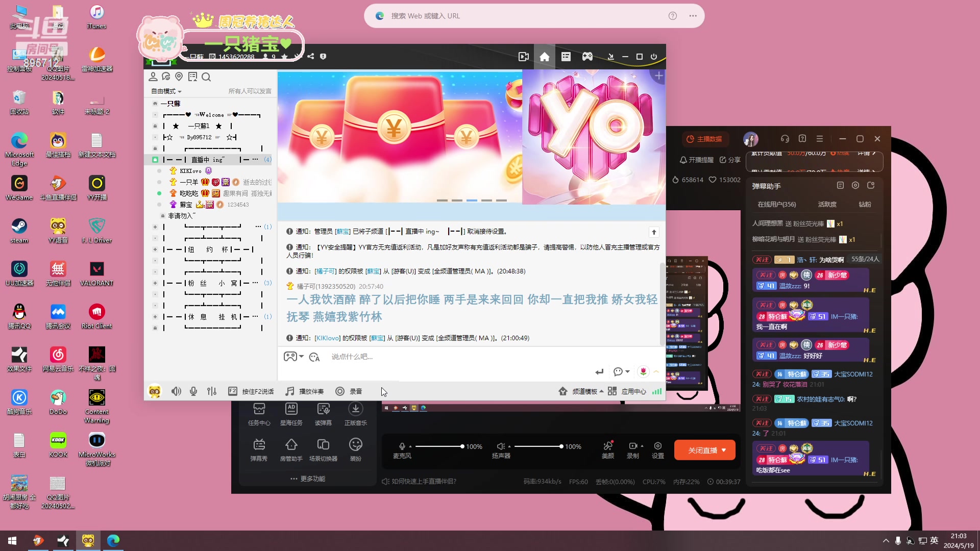Click 播放伴奏 music button
980x551 pixels.
(x=305, y=391)
